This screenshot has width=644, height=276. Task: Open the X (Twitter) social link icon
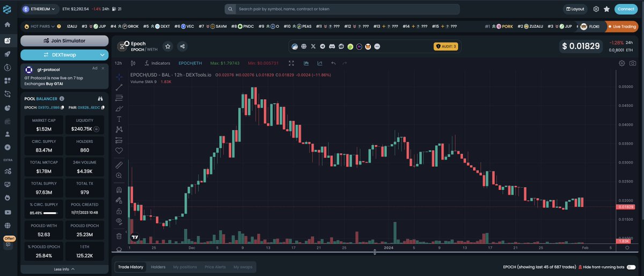313,47
